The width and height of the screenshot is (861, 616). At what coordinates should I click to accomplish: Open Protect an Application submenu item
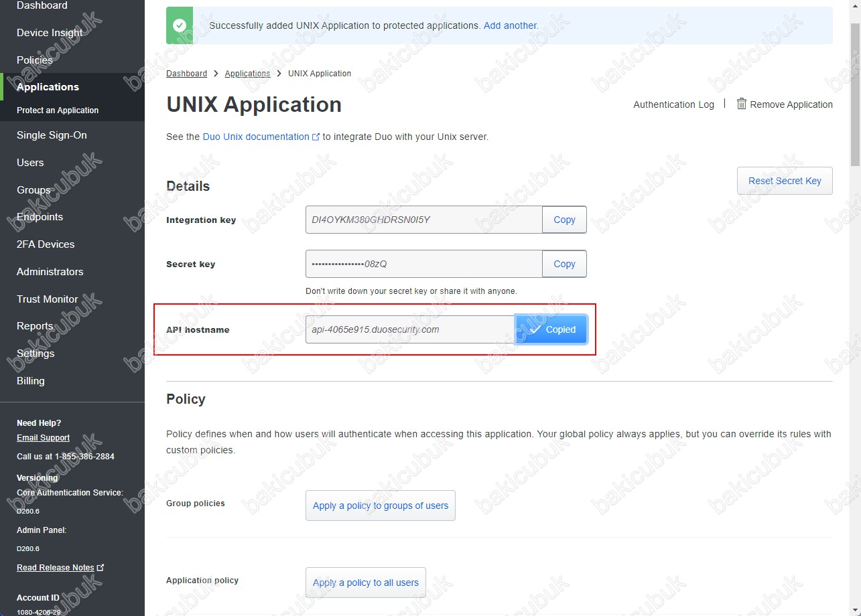click(x=58, y=110)
